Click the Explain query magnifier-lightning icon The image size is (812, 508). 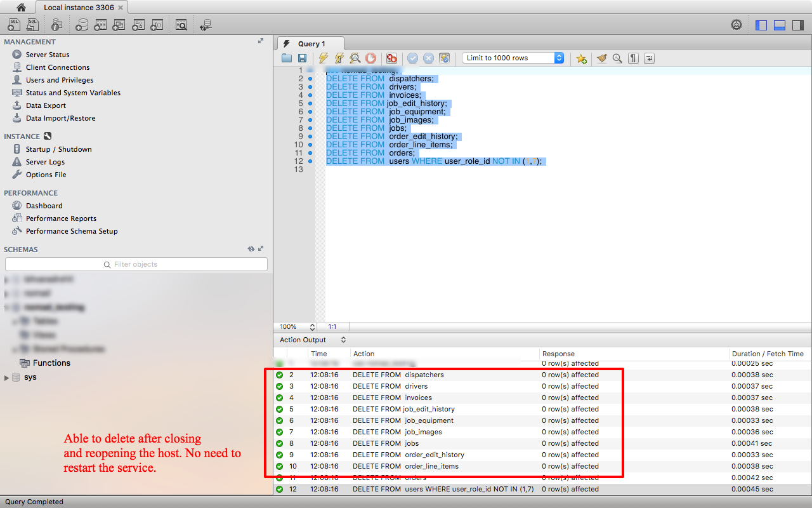click(x=355, y=58)
